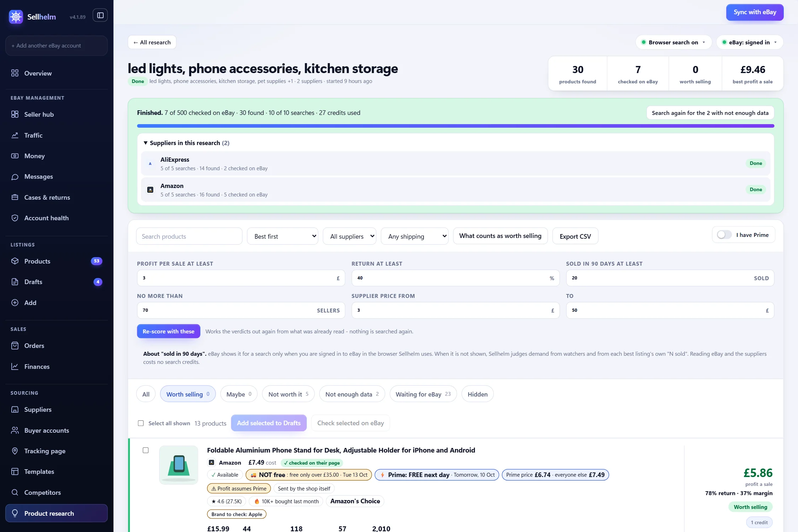Click the Profit per sale at least field
This screenshot has height=532, width=798.
tap(241, 278)
